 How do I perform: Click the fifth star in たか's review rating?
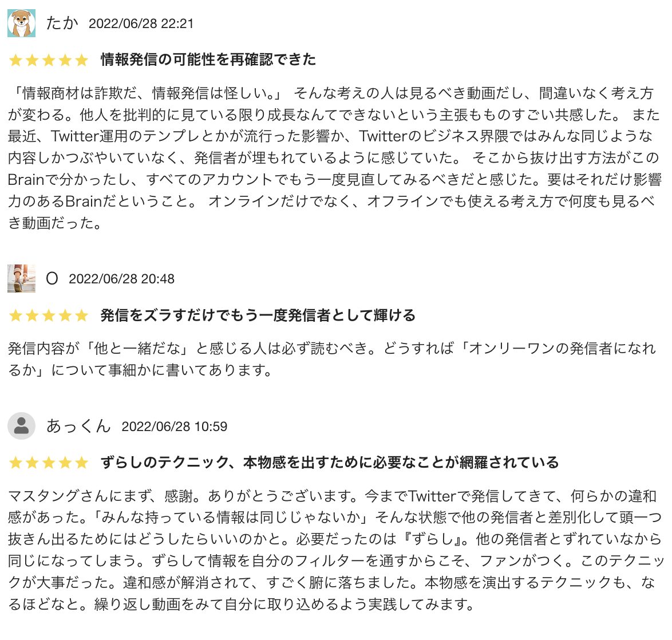point(82,60)
